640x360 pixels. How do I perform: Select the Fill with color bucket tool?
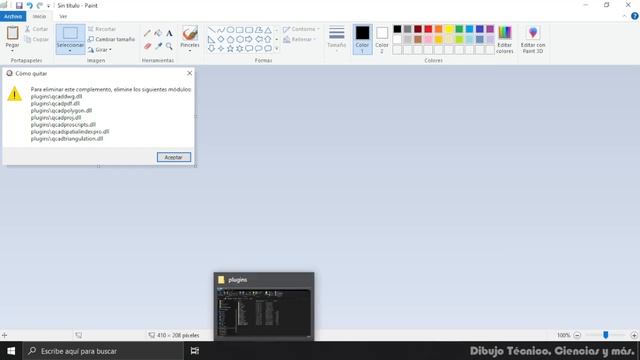coord(158,33)
